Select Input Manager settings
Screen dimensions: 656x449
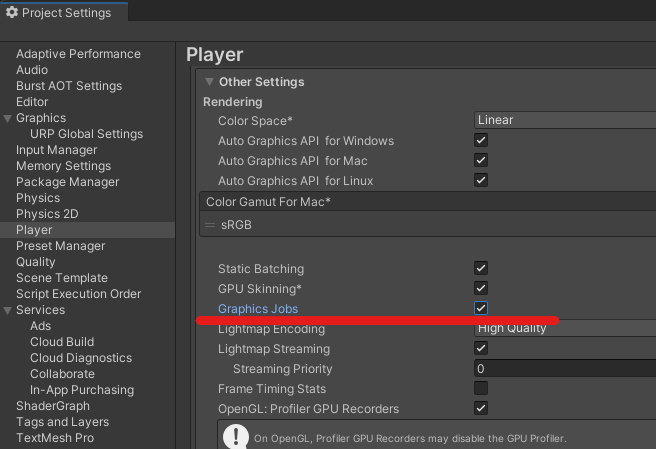(x=56, y=150)
